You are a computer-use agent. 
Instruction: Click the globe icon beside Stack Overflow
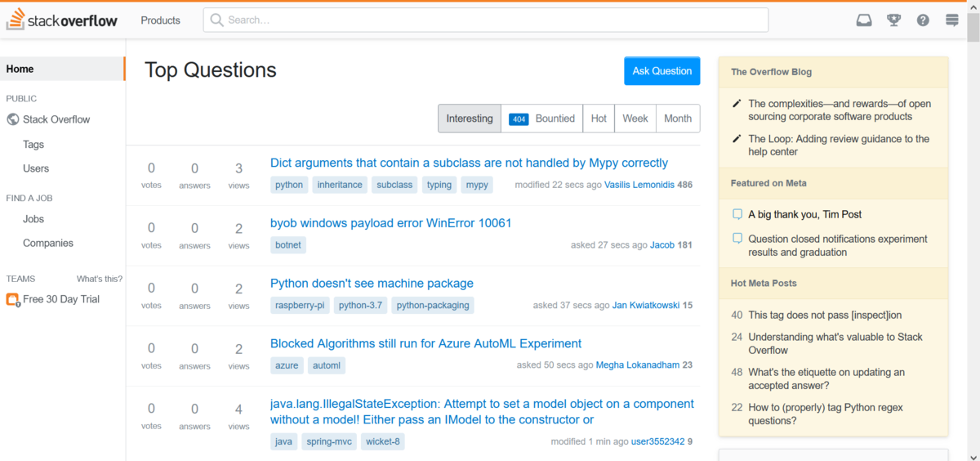point(13,119)
